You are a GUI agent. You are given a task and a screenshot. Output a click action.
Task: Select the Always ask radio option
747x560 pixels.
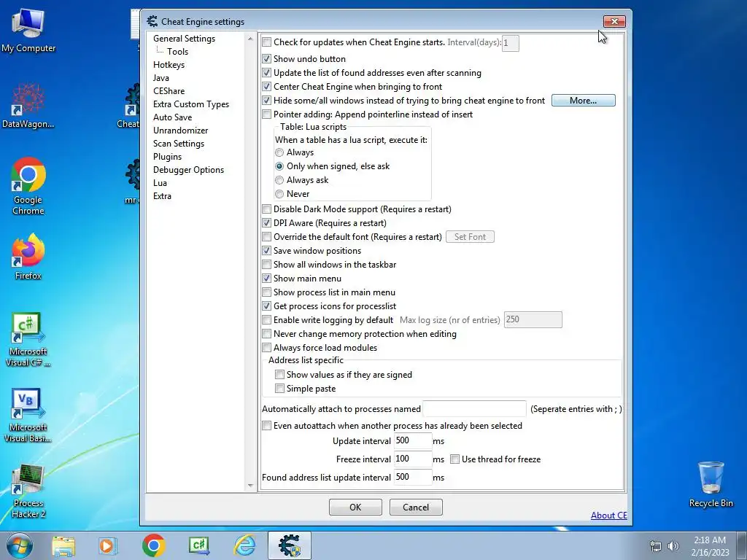click(279, 181)
